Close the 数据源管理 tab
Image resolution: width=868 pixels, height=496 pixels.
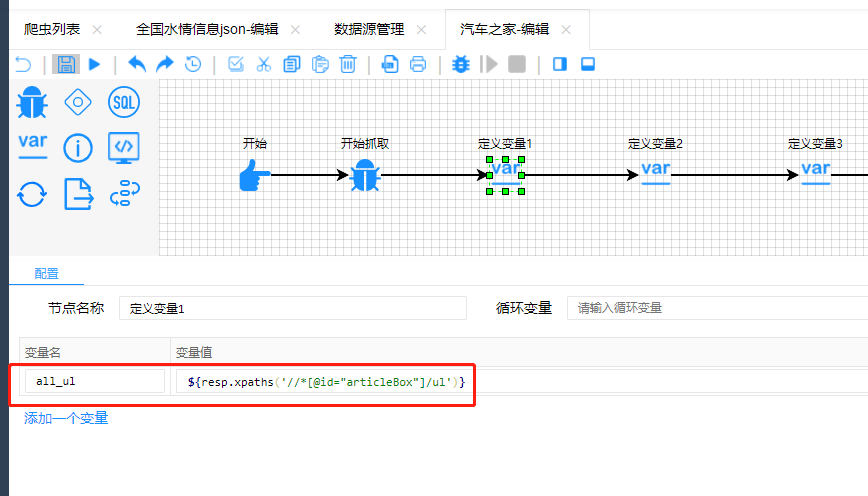[421, 30]
